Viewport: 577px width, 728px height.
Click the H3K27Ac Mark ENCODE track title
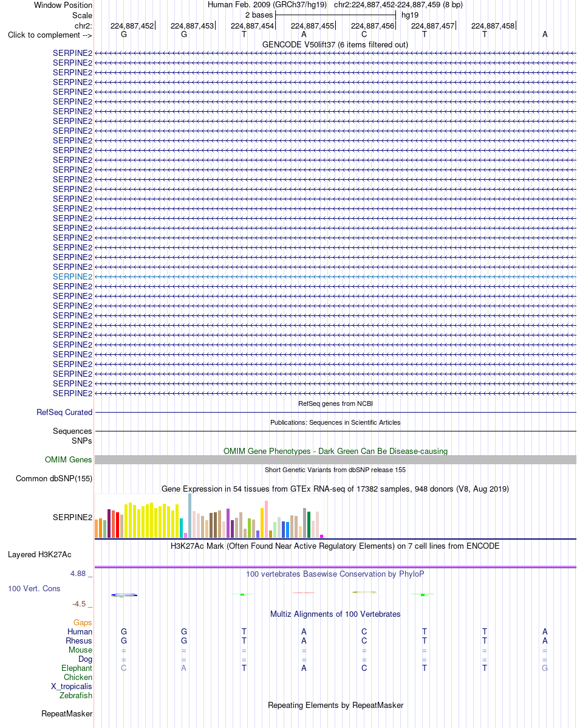(335, 546)
